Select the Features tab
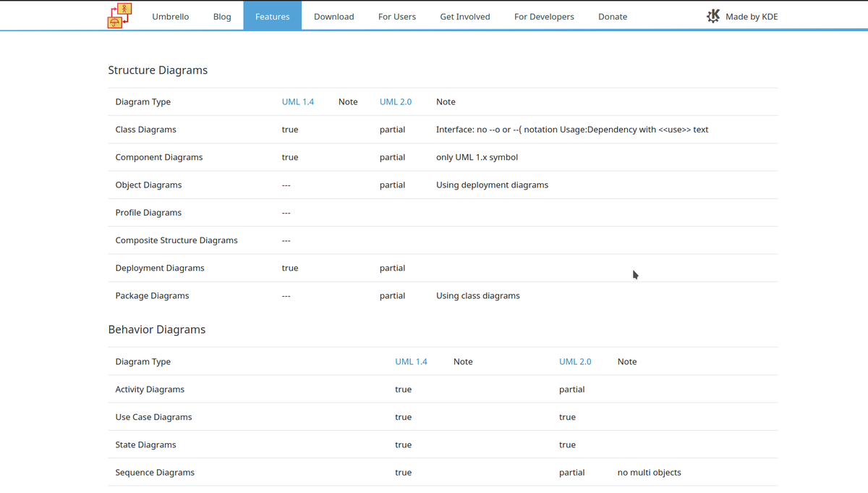 click(272, 17)
